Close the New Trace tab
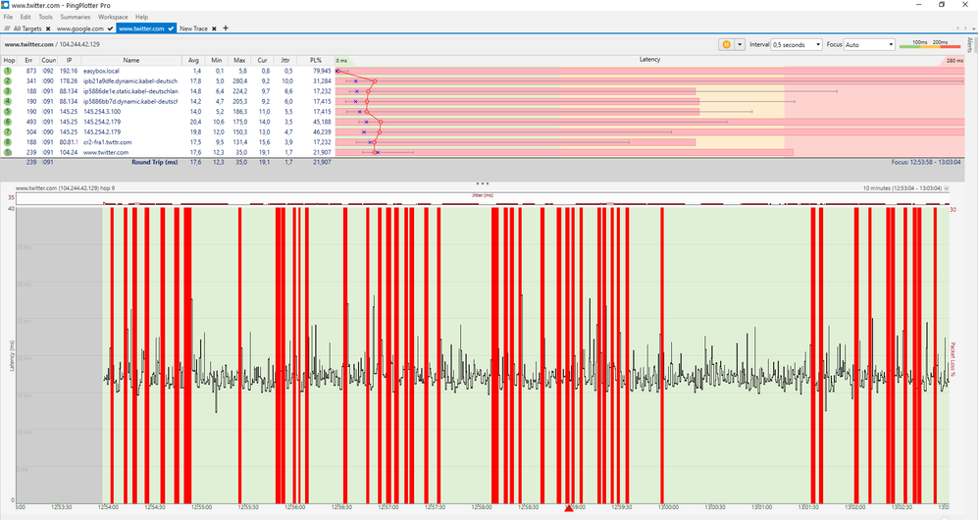The image size is (980, 520). (214, 28)
